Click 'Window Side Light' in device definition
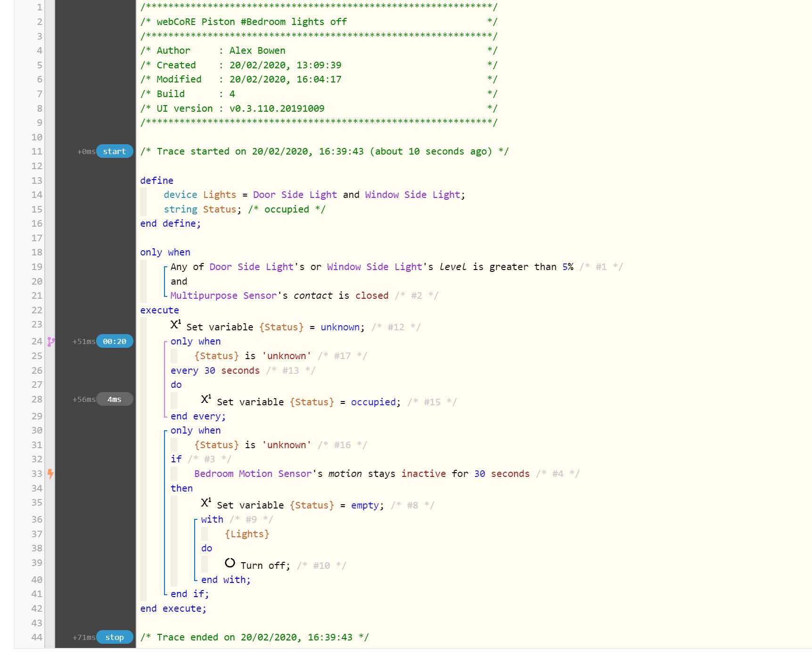 coord(412,195)
